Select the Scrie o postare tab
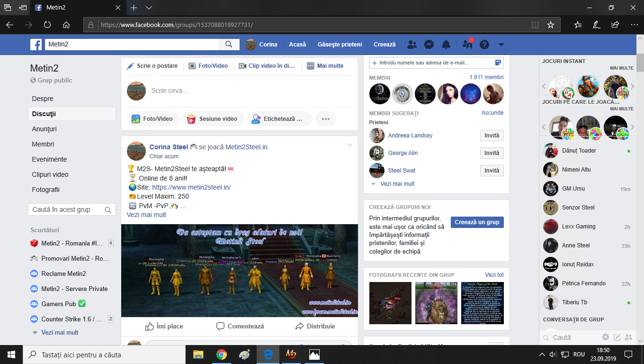644x364 pixels. tap(152, 66)
